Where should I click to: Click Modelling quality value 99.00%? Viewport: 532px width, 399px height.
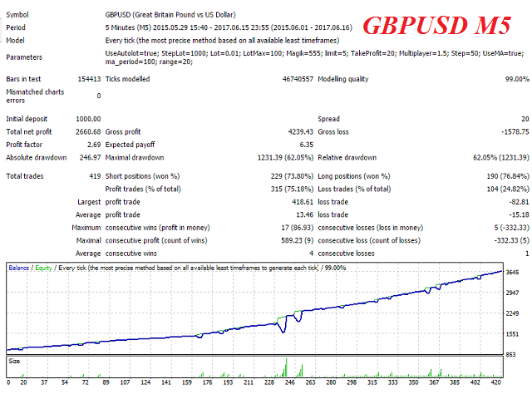coord(517,79)
